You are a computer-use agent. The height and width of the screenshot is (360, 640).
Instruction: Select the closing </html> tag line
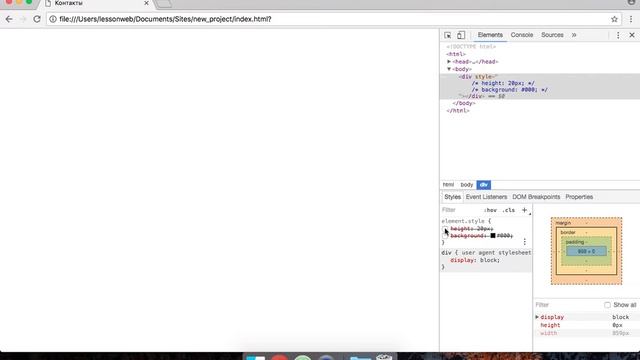coord(458,111)
